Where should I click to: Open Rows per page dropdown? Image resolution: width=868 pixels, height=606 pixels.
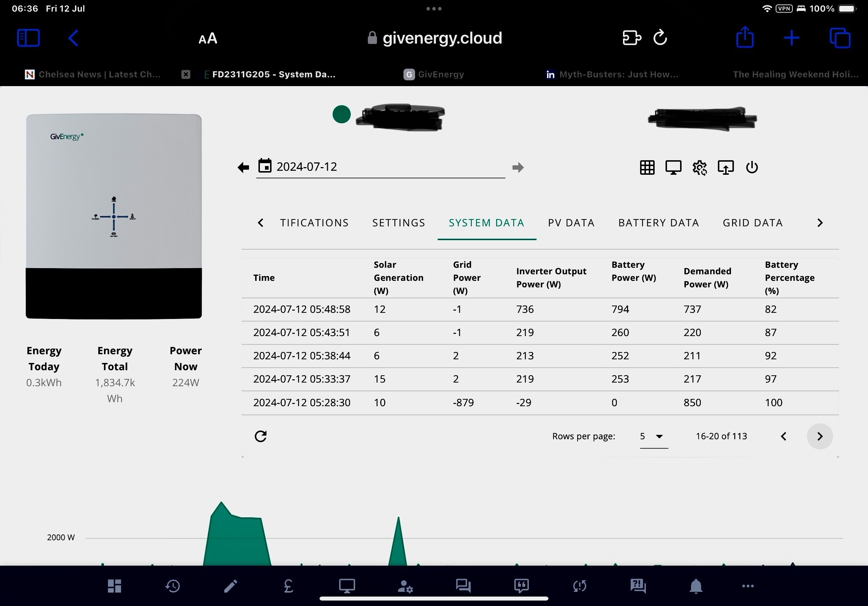654,437
